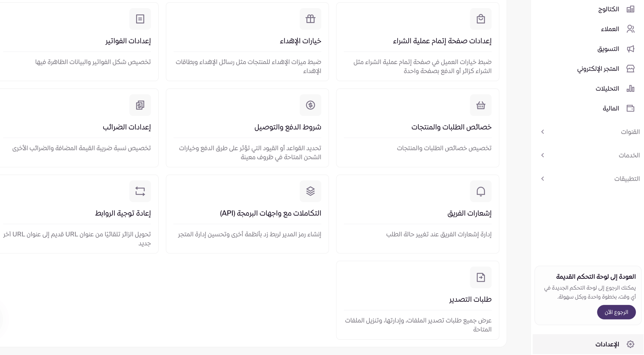Go to العملاء in the sidebar
The height and width of the screenshot is (355, 644).
(x=610, y=29)
